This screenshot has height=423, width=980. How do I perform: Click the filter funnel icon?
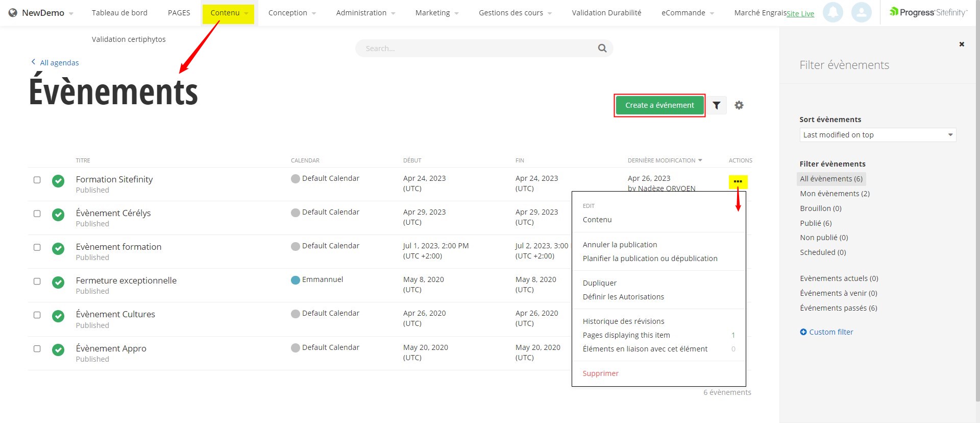tap(717, 105)
